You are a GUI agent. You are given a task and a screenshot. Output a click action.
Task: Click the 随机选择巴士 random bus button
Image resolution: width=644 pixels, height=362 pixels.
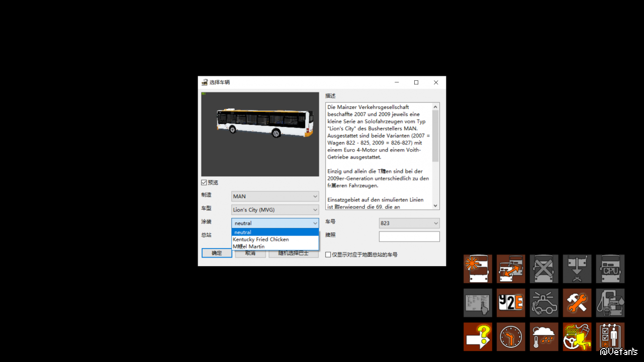click(x=294, y=254)
